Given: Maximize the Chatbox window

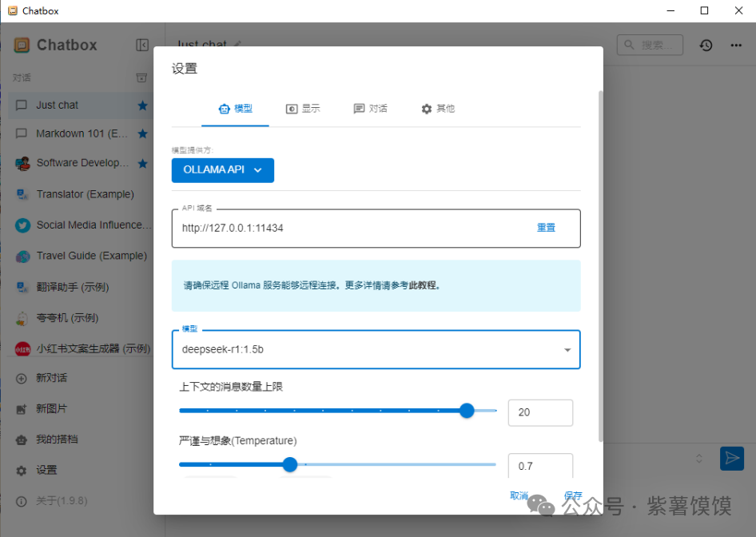Looking at the screenshot, I should click(704, 10).
